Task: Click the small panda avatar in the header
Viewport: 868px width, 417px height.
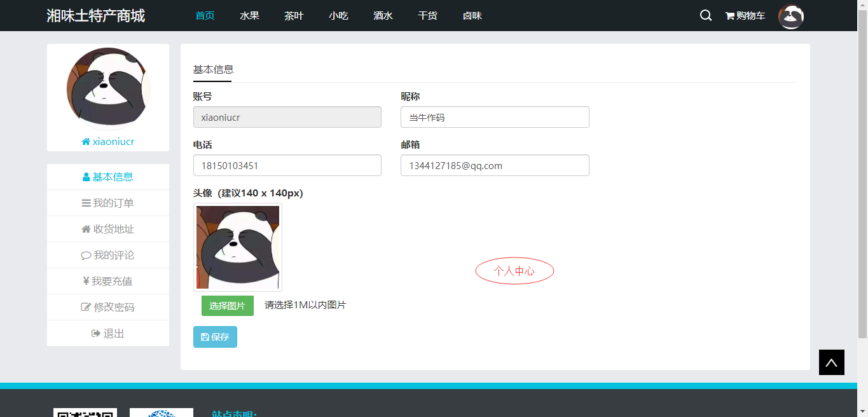Action: [791, 16]
